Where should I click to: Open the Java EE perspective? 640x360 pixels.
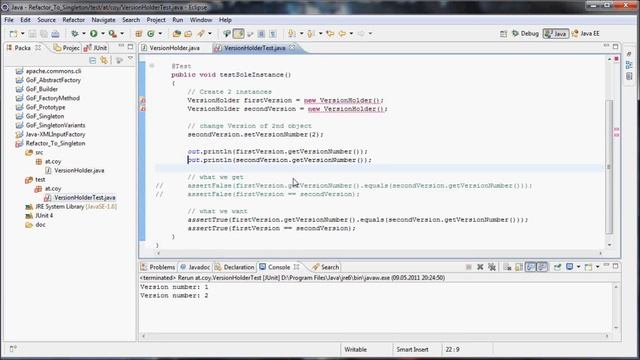(x=585, y=33)
